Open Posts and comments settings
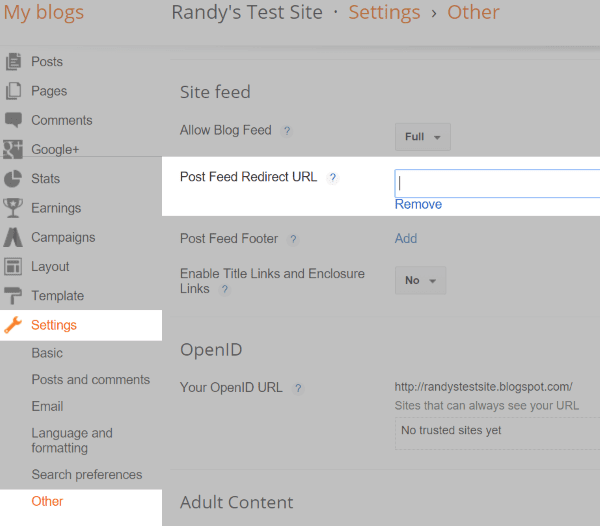The width and height of the screenshot is (600, 526). [90, 380]
